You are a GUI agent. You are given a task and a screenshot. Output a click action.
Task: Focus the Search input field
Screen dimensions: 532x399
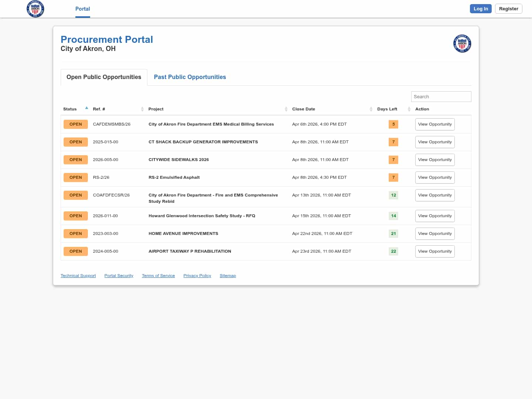pos(441,97)
